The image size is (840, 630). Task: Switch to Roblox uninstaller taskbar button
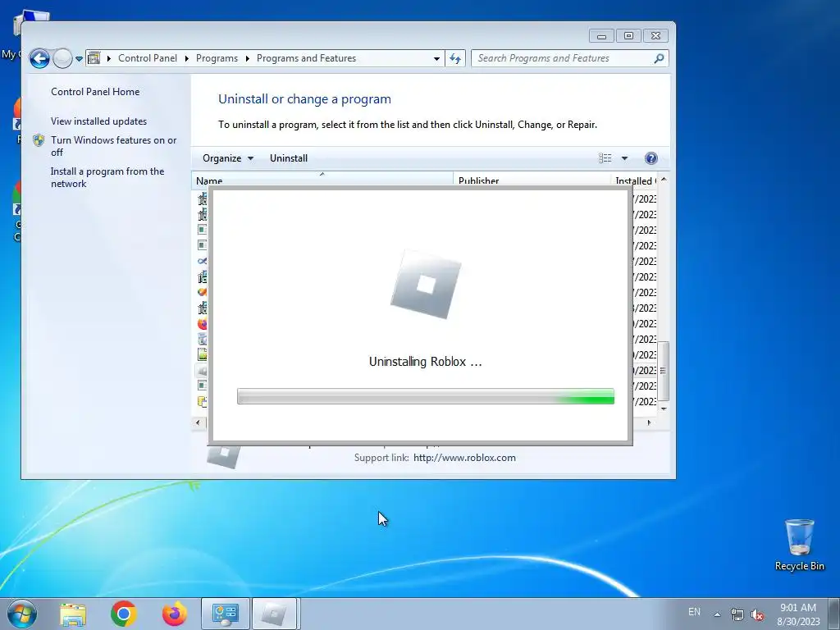274,614
